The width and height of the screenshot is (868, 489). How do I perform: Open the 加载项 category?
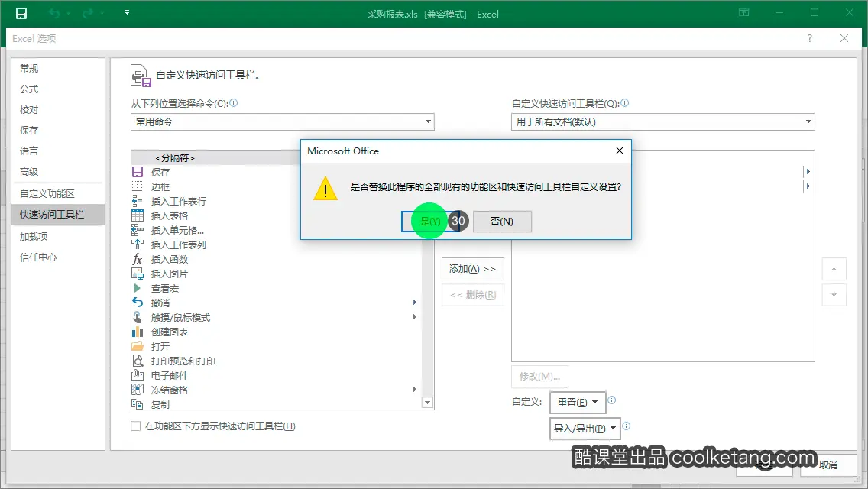pos(34,236)
